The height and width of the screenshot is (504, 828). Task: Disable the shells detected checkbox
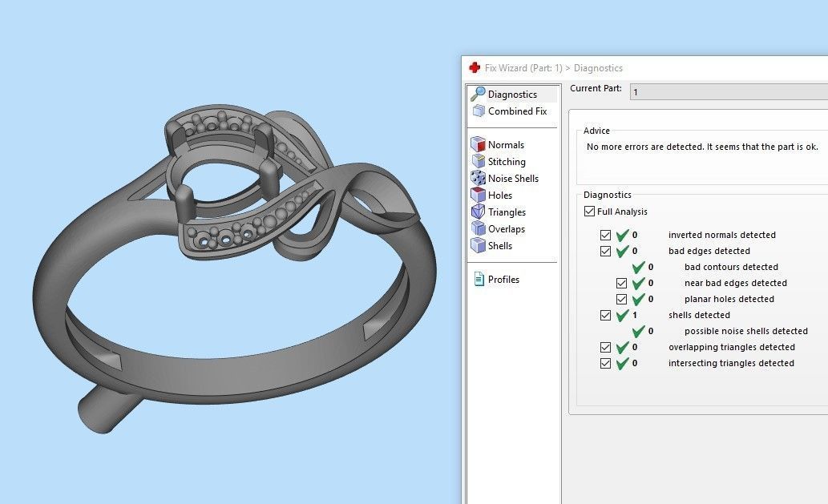[x=605, y=316]
